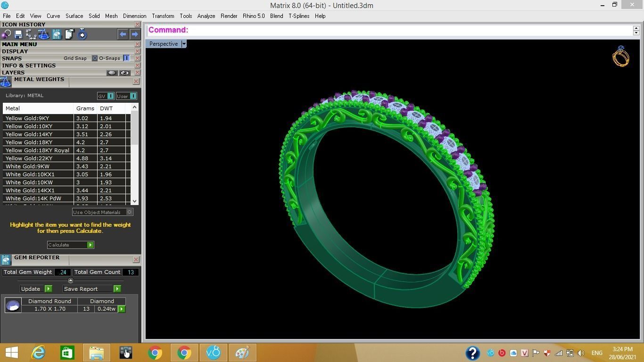Click the metal list scrollbar up arrow
The image size is (644, 362).
135,107
